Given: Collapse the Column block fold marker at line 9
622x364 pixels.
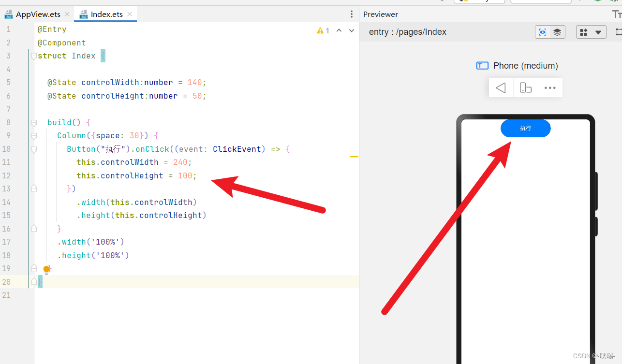Looking at the screenshot, I should click(x=34, y=136).
